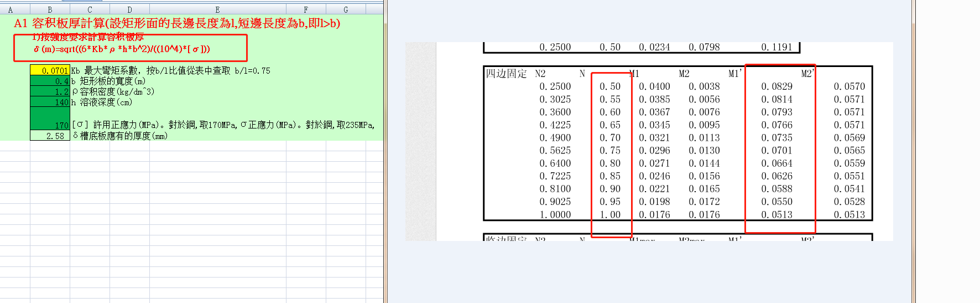Select yellow Kb cell with value 0.0701
The image size is (980, 303).
[50, 70]
